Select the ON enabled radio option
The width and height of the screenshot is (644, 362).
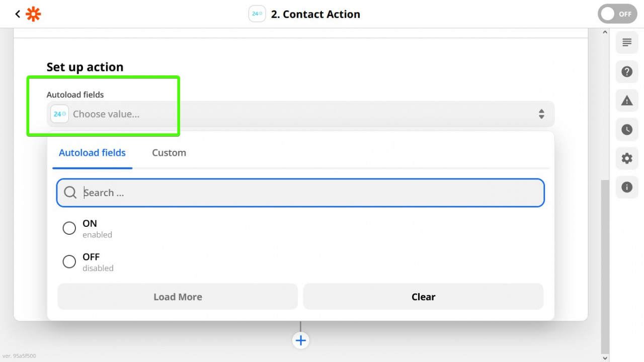coord(69,228)
